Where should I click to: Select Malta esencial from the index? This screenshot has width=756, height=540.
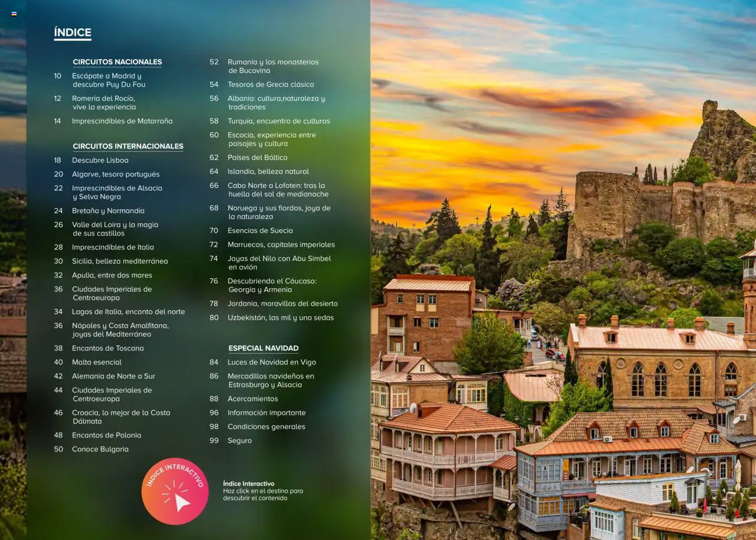pyautogui.click(x=97, y=362)
